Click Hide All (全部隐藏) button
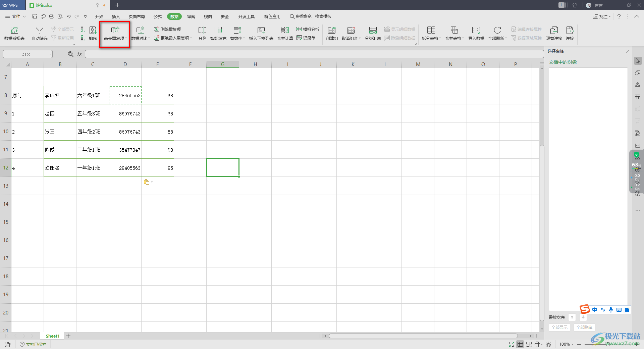This screenshot has height=349, width=644. tap(584, 327)
